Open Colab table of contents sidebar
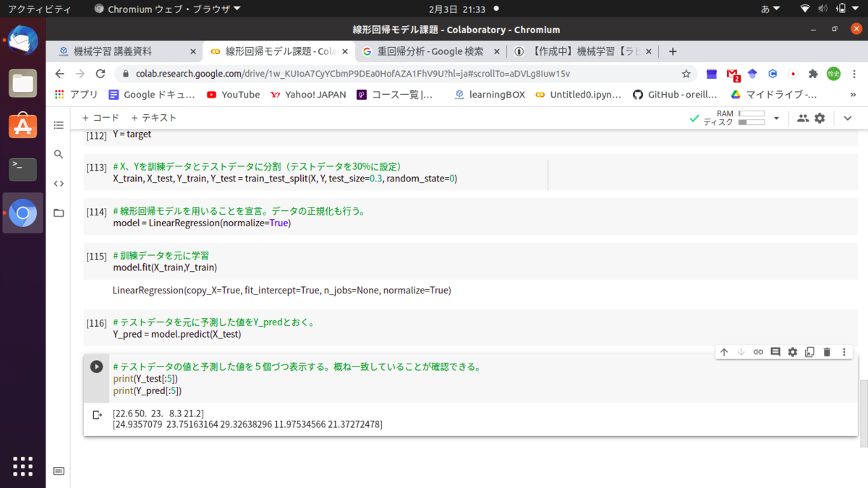 click(x=59, y=125)
